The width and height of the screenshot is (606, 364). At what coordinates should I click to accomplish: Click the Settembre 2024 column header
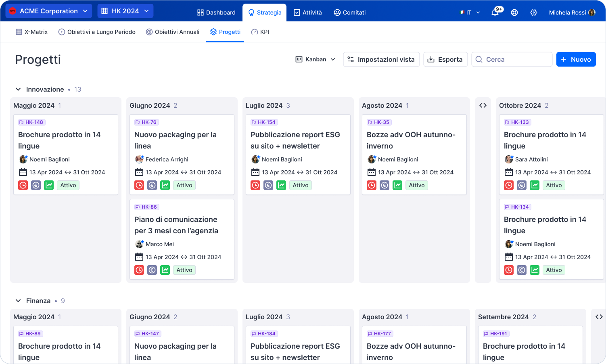tap(504, 317)
